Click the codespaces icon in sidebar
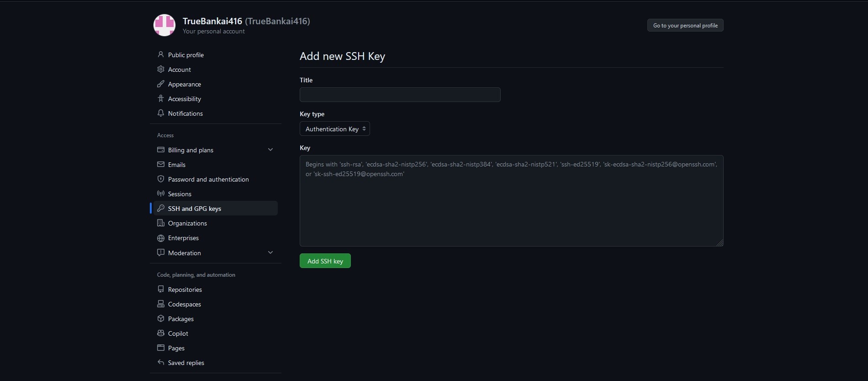The width and height of the screenshot is (868, 381). 161,304
